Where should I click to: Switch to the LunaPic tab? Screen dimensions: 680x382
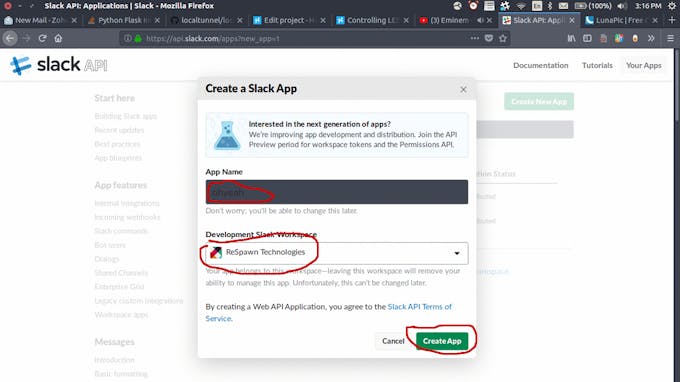621,20
